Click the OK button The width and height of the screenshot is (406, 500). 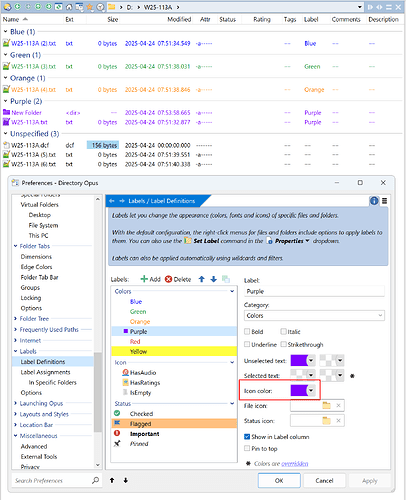coord(279,480)
